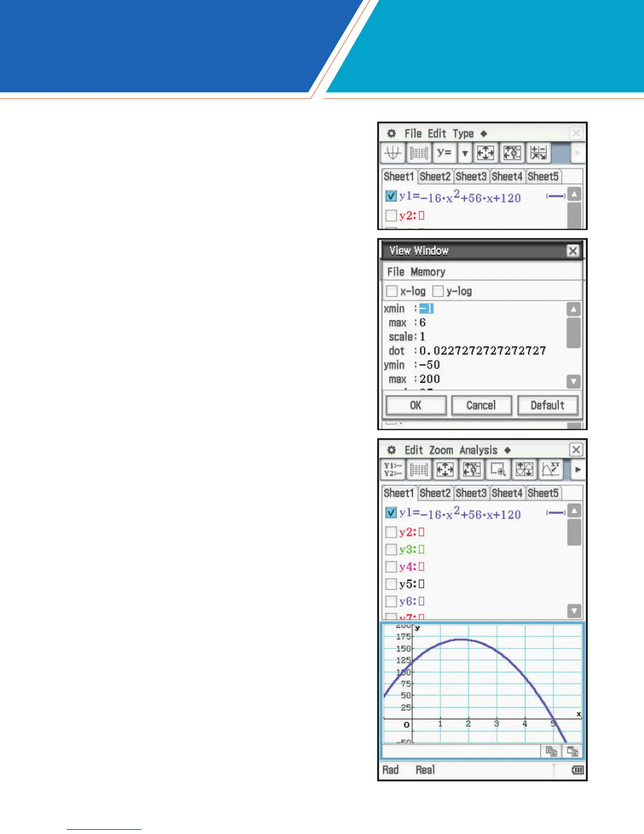Expand the arrow next to the y= button
This screenshot has width=644, height=834.
point(465,153)
